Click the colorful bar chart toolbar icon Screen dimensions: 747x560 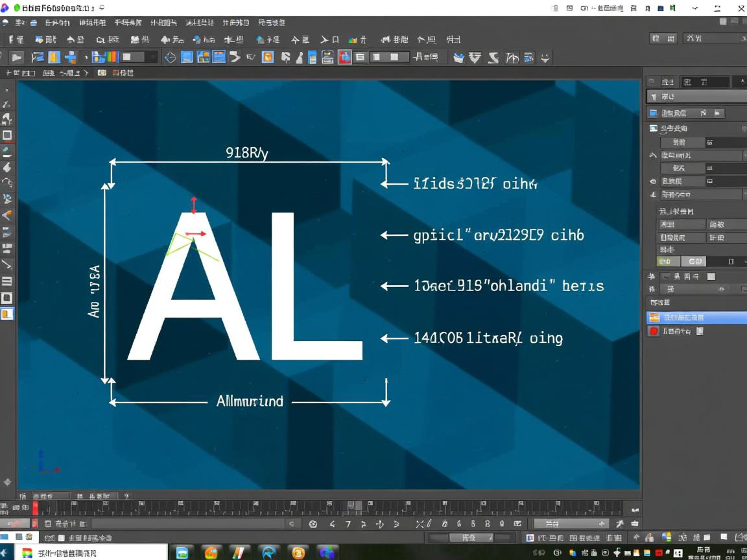[x=105, y=58]
